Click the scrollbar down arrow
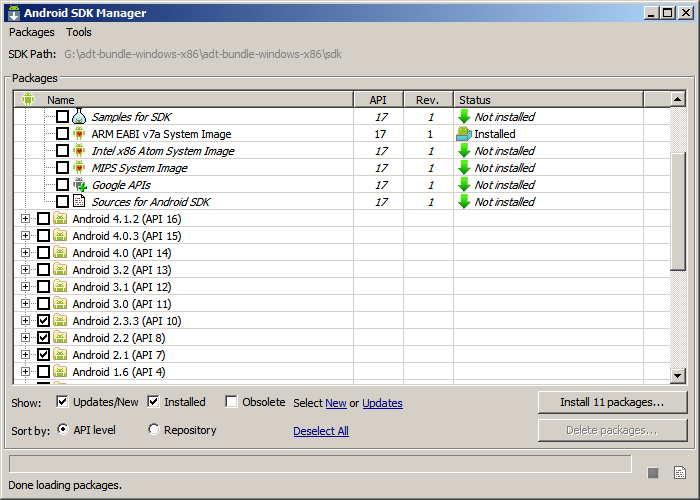 pyautogui.click(x=678, y=375)
